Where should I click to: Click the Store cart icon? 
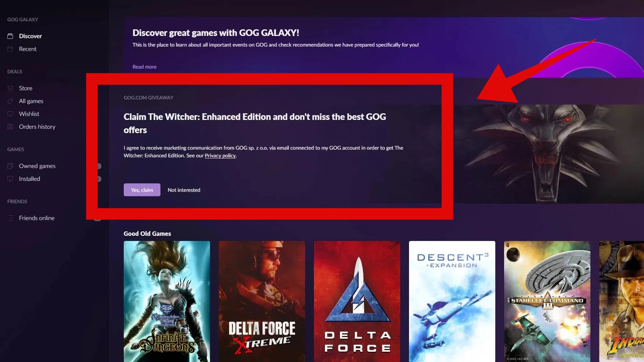pyautogui.click(x=10, y=88)
